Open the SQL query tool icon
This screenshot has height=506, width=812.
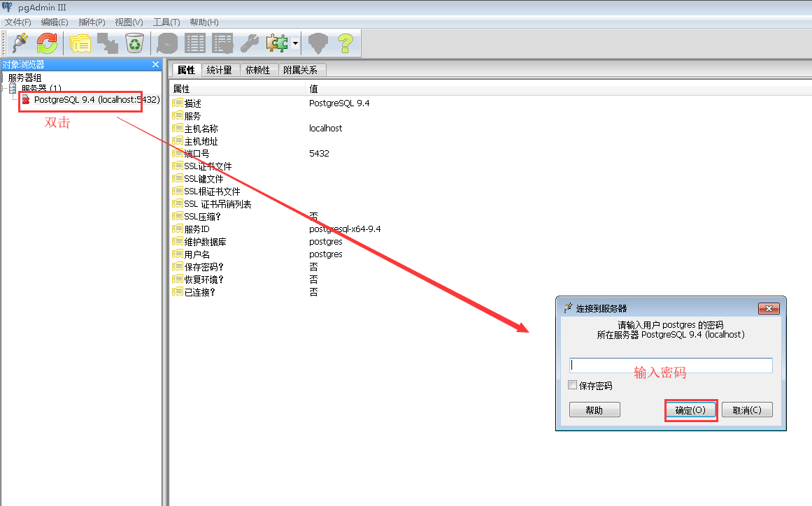click(167, 43)
